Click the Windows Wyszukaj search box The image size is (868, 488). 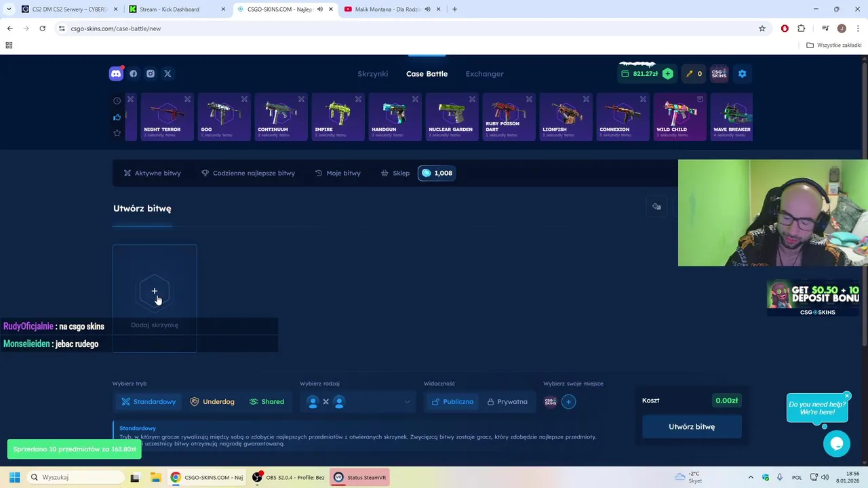coord(75,477)
